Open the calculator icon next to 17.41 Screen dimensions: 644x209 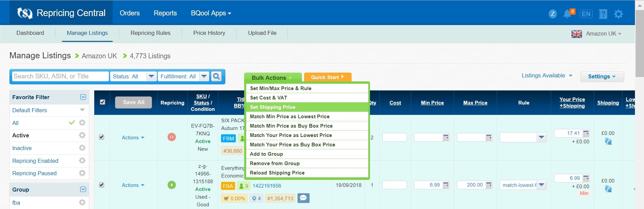(x=586, y=134)
